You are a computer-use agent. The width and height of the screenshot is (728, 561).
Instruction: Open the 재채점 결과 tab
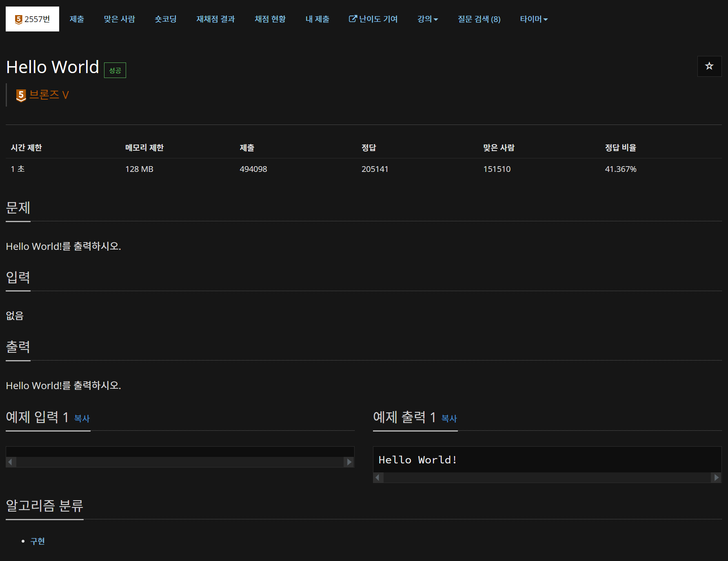click(x=215, y=19)
